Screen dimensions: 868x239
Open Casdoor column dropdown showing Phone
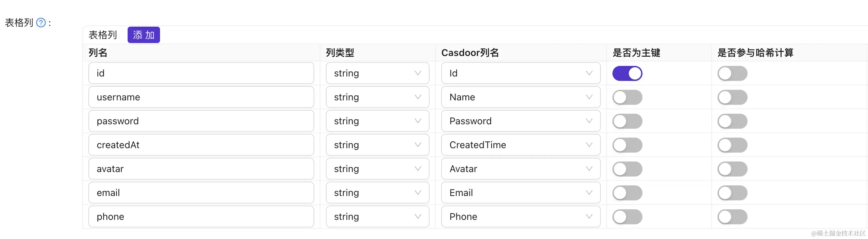pyautogui.click(x=520, y=216)
